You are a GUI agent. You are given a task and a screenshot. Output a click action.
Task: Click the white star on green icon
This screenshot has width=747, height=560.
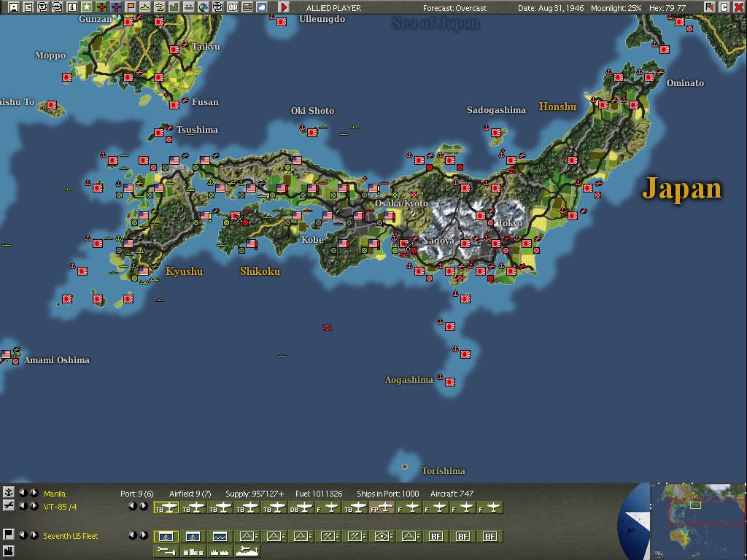pyautogui.click(x=87, y=7)
